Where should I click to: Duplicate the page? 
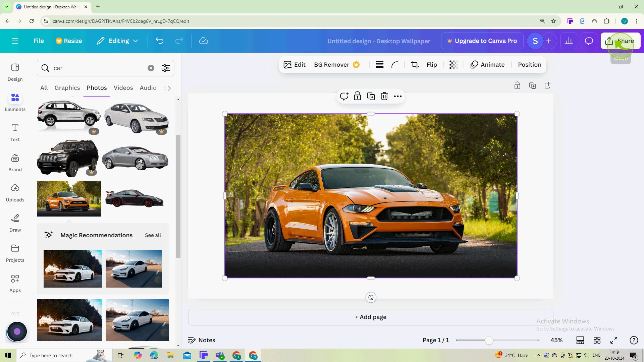pos(532,85)
